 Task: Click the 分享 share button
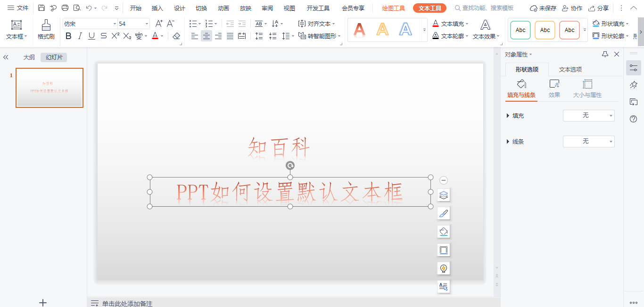(598, 8)
